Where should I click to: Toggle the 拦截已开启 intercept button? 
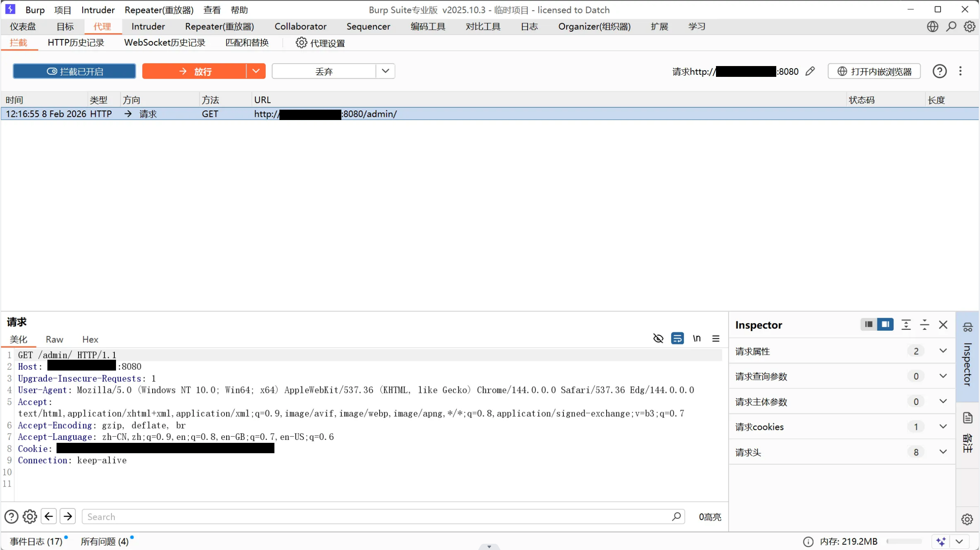pyautogui.click(x=74, y=71)
